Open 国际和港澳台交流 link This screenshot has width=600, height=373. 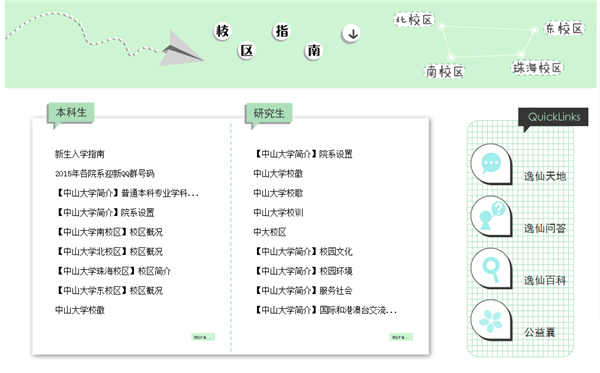pyautogui.click(x=325, y=310)
